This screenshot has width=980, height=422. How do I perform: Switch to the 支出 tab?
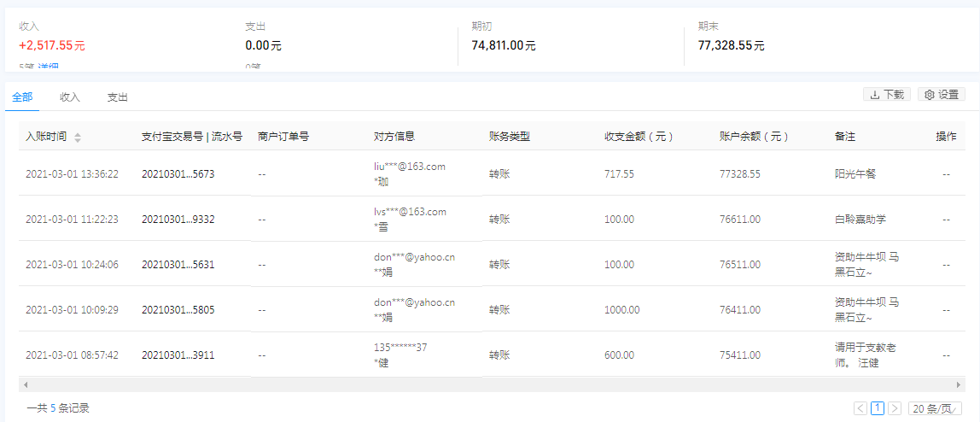(x=117, y=97)
